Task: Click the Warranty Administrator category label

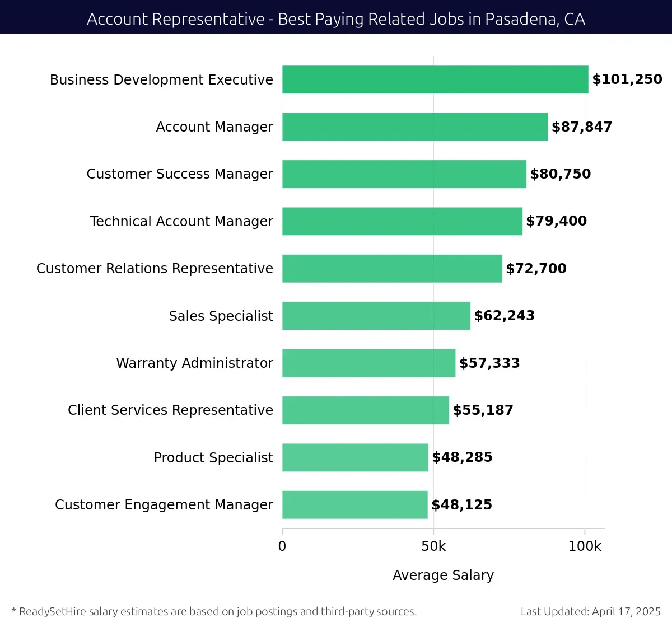Action: 194,363
